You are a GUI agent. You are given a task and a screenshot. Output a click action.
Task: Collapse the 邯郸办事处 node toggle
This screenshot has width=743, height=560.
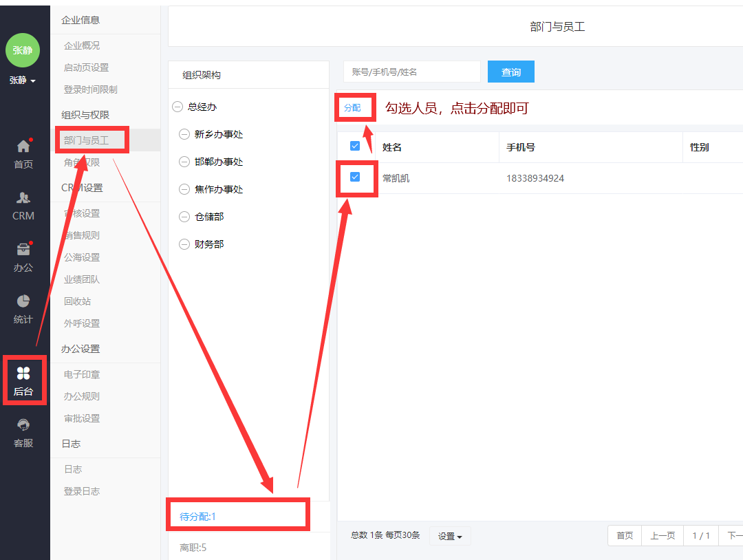pos(184,162)
